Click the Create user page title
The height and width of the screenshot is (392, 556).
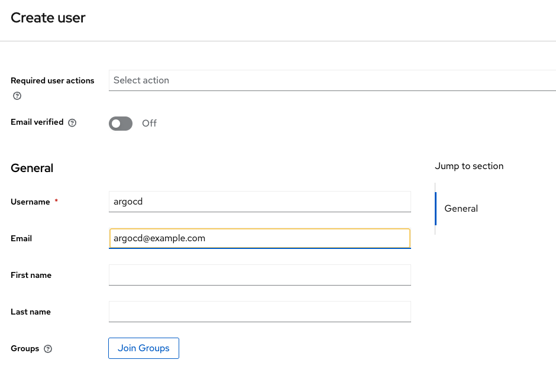[48, 18]
